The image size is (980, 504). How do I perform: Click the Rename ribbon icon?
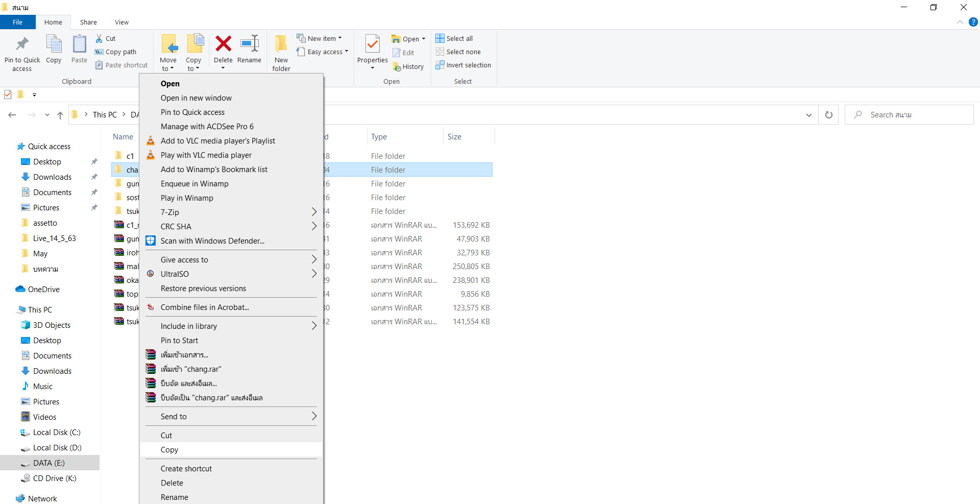point(250,44)
